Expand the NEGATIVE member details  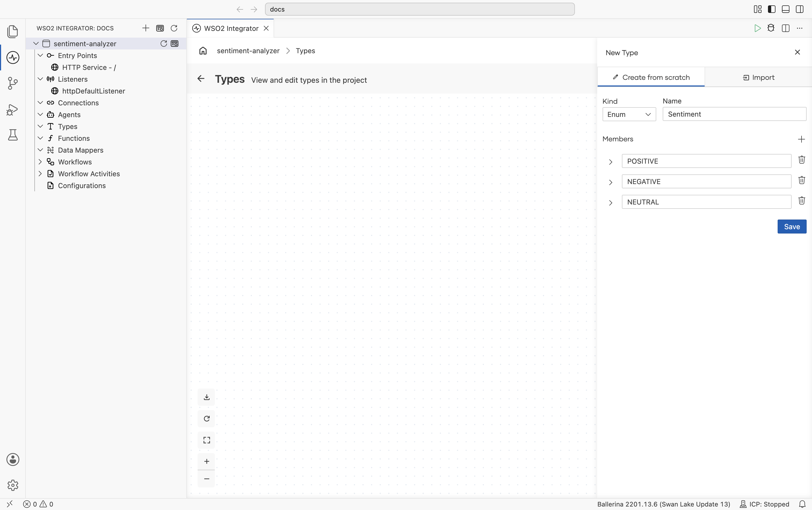click(x=610, y=182)
